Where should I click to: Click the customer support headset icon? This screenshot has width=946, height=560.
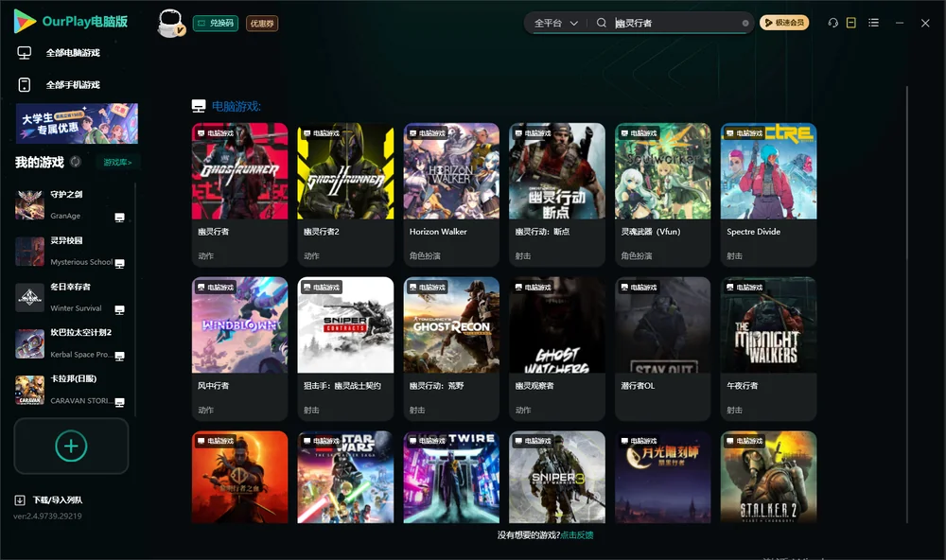(832, 23)
